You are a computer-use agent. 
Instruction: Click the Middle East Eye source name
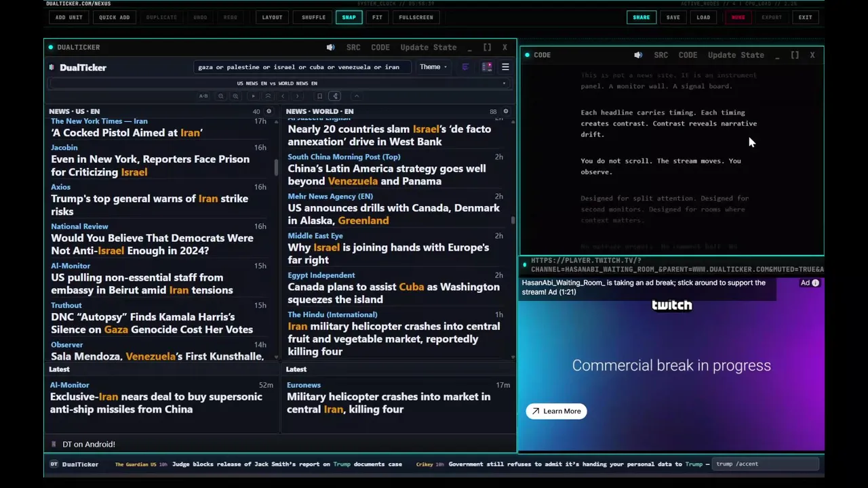(x=315, y=236)
